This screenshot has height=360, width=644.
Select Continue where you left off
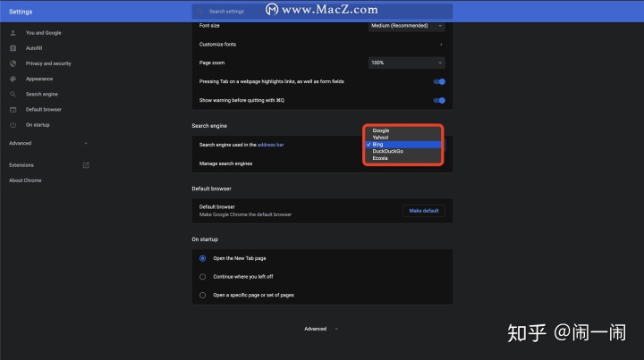pyautogui.click(x=202, y=277)
